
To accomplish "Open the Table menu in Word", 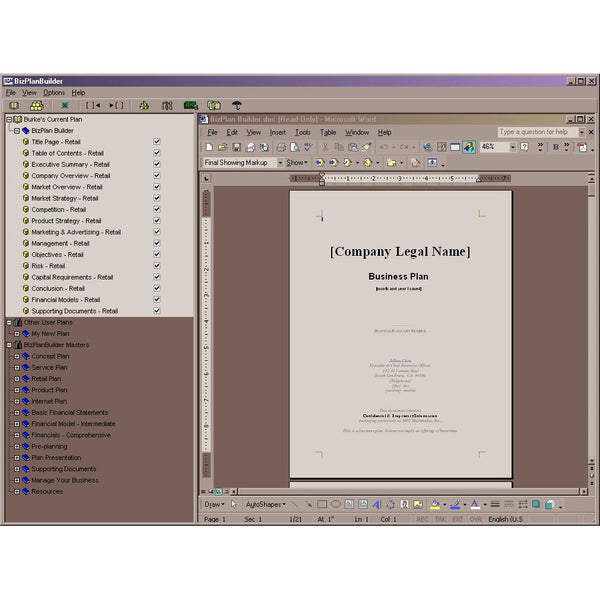I will [328, 132].
